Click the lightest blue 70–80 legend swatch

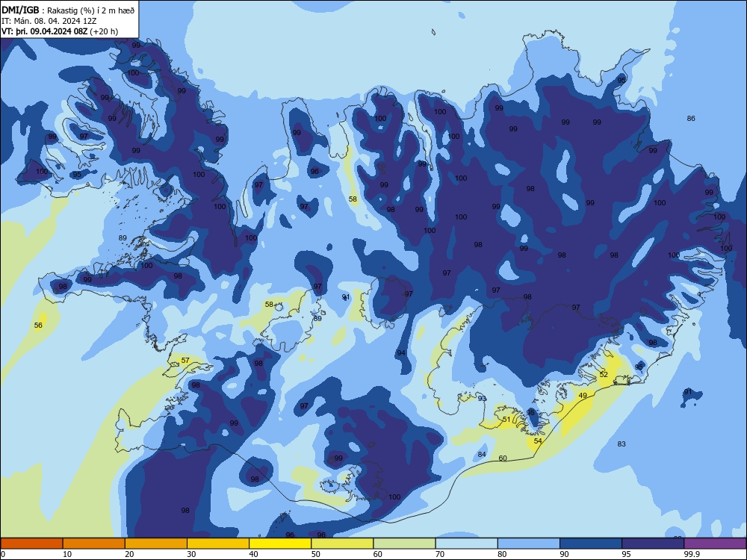tap(467, 544)
